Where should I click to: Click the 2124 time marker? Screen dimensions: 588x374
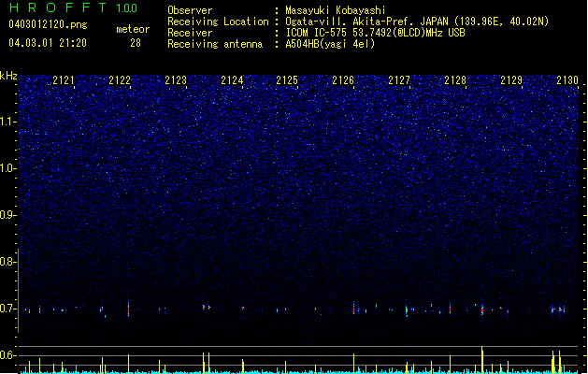click(232, 80)
